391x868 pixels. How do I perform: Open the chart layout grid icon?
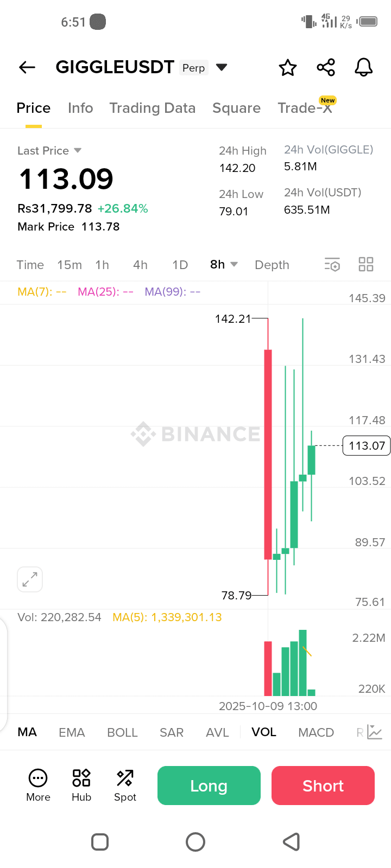tap(366, 265)
